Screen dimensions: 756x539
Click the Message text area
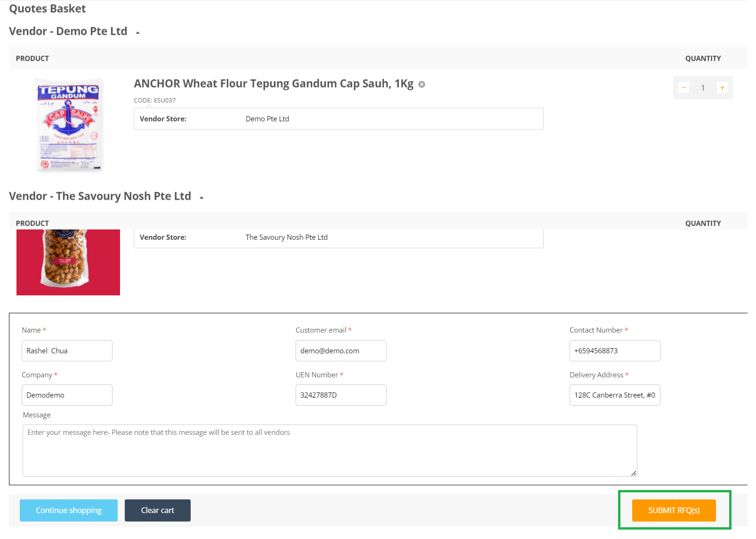(x=330, y=450)
